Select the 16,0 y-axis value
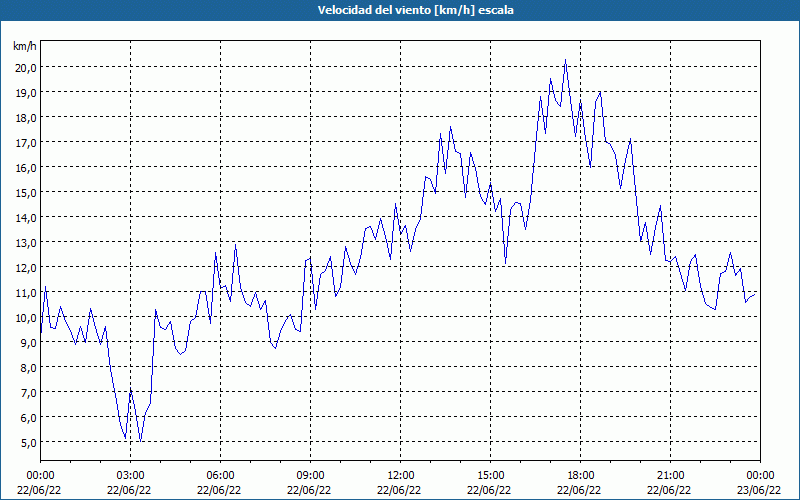 [26, 168]
